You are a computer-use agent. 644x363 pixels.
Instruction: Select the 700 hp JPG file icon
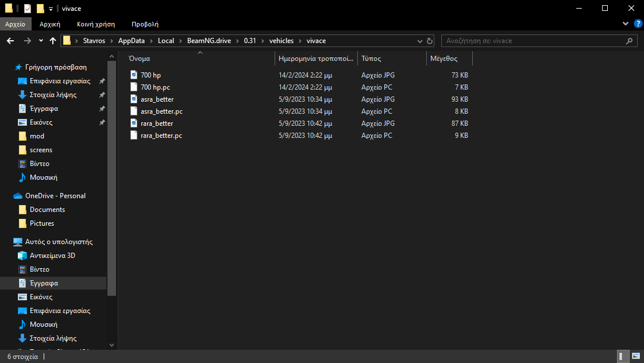[x=133, y=75]
